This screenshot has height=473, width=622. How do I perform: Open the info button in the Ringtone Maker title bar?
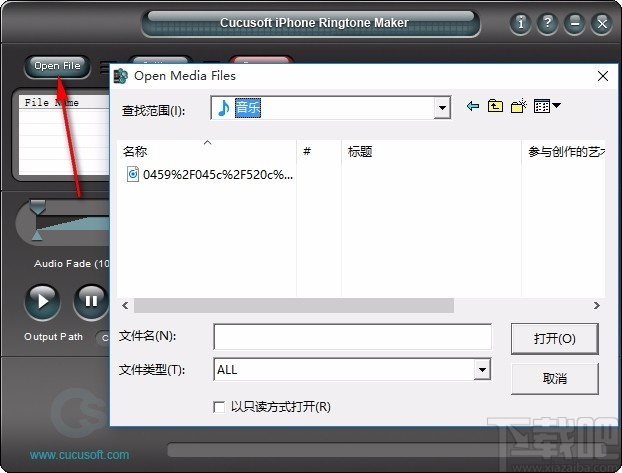point(520,23)
